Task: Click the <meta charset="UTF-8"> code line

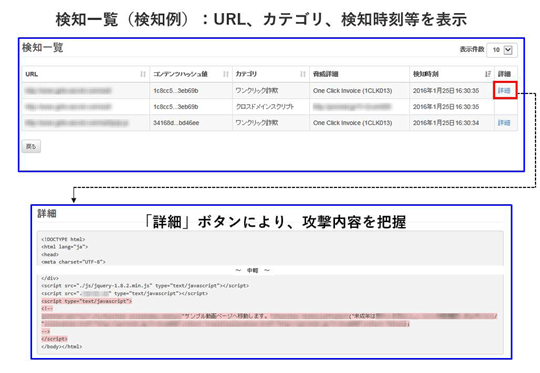Action: pos(73,262)
